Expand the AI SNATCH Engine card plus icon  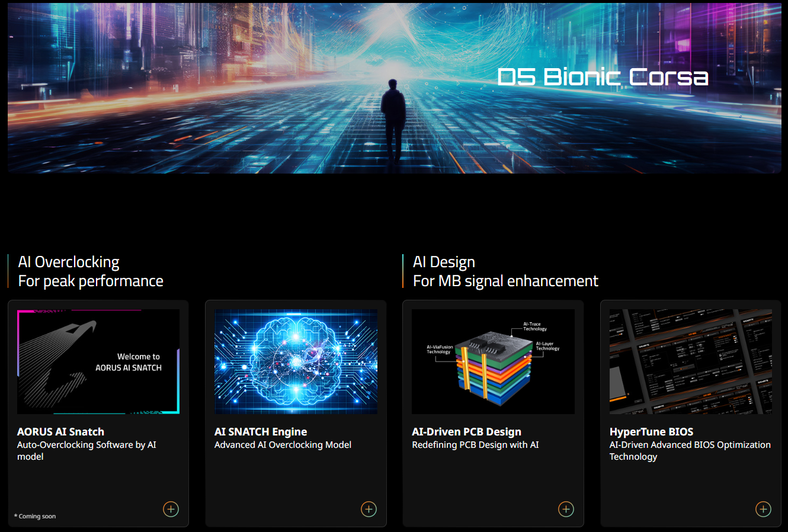click(x=369, y=509)
